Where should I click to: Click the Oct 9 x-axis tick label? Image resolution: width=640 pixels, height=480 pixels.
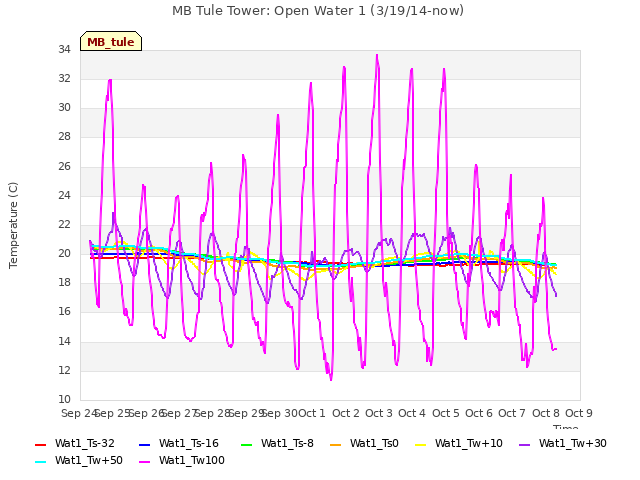click(579, 413)
